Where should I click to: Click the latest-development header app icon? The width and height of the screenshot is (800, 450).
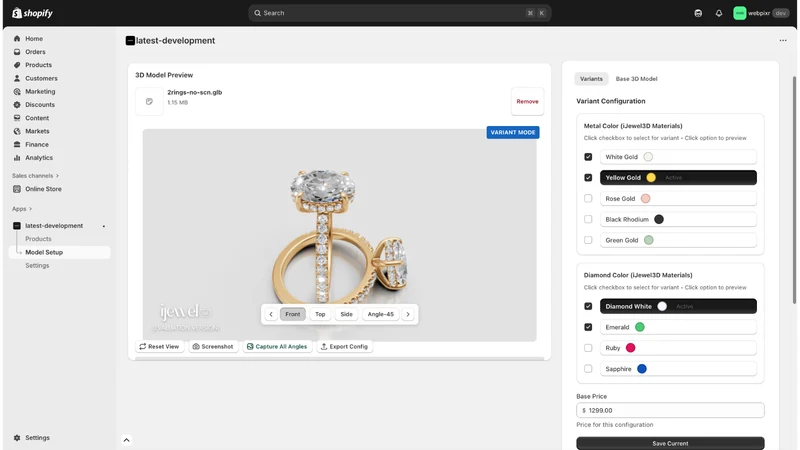pyautogui.click(x=130, y=40)
